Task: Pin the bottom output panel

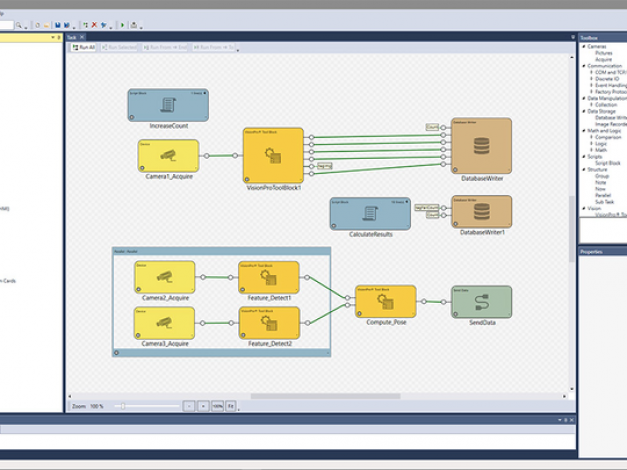Action: click(565, 420)
